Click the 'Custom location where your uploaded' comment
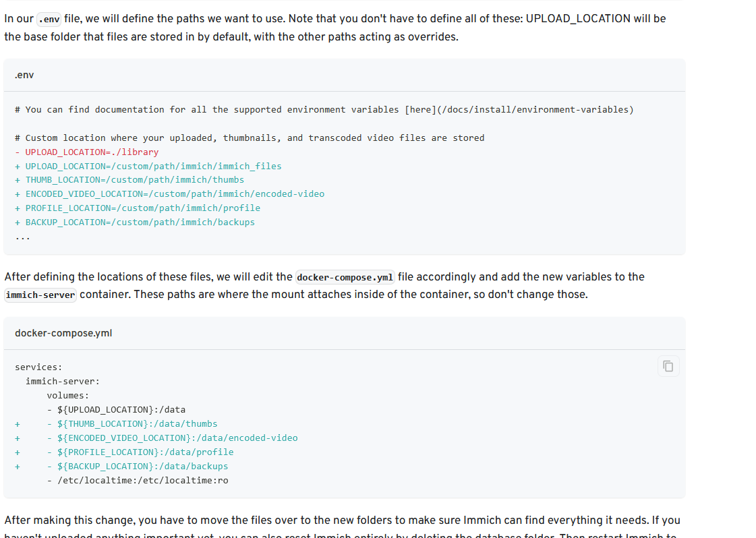The height and width of the screenshot is (538, 756). tap(250, 138)
